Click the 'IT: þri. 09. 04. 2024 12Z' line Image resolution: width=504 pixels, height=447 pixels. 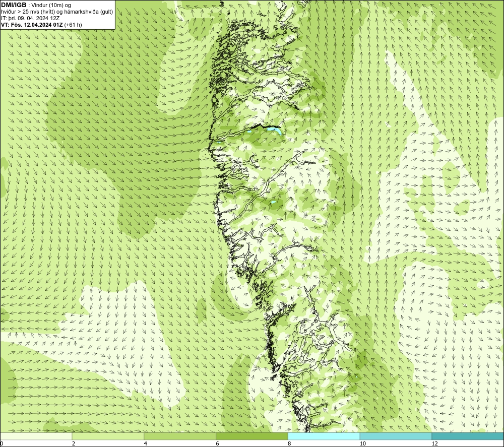[30, 18]
